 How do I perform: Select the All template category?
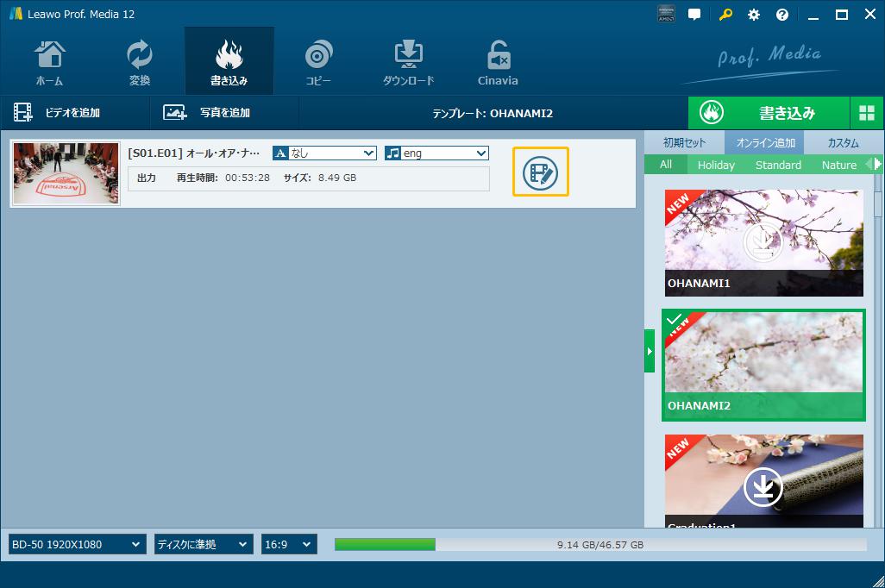pyautogui.click(x=666, y=164)
